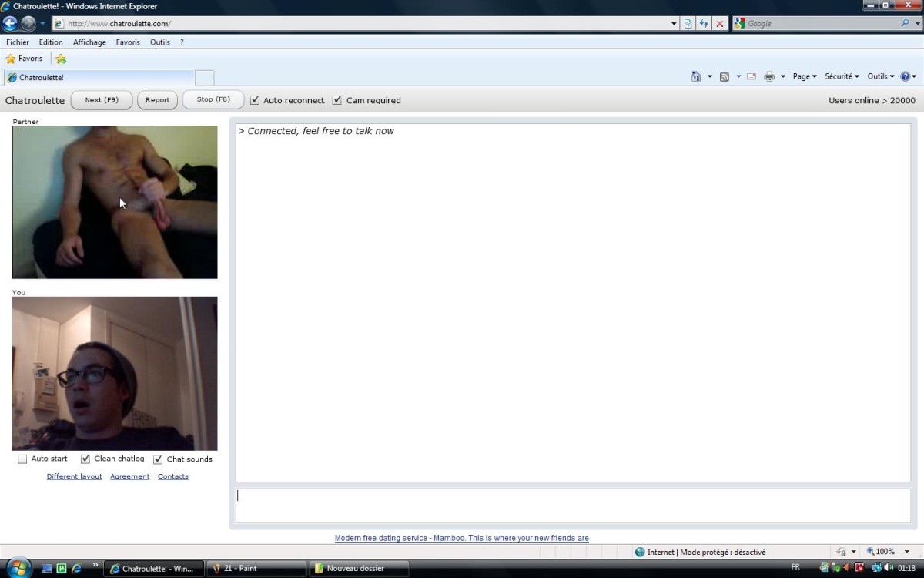Expand the Home icon dropdown arrow

[x=710, y=76]
